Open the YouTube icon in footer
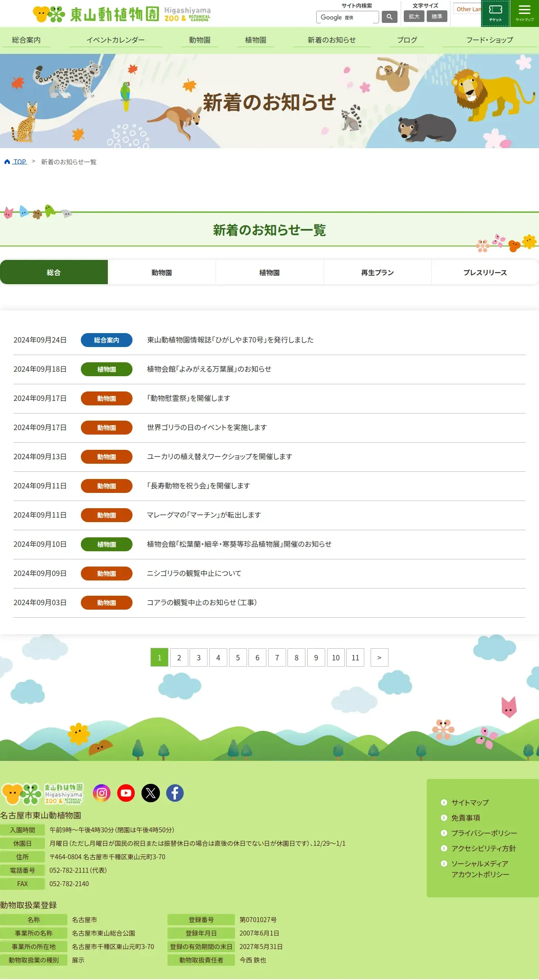Image resolution: width=539 pixels, height=980 pixels. pyautogui.click(x=126, y=793)
